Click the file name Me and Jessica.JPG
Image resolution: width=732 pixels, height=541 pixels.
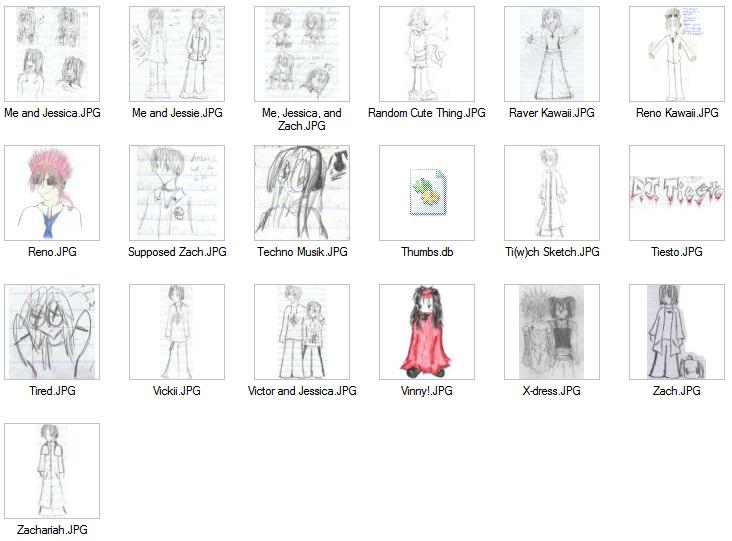[52, 113]
